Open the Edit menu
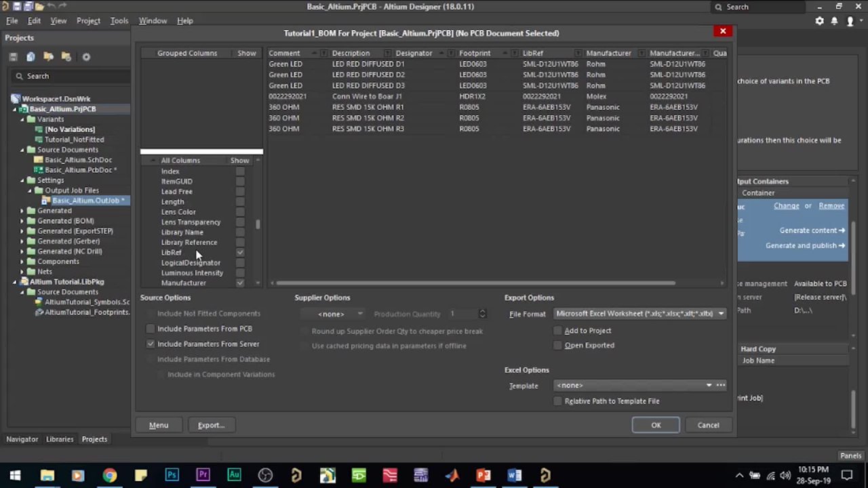Screen dimensions: 868x488 34,21
